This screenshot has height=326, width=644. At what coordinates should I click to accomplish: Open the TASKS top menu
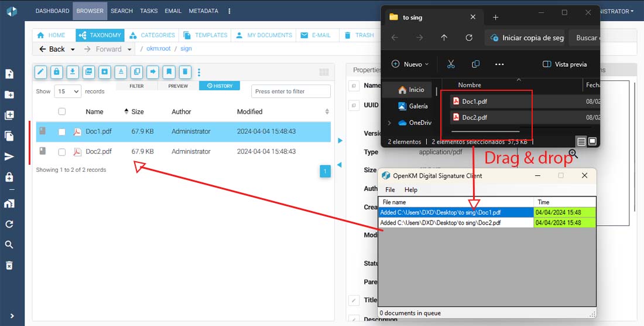(x=149, y=11)
